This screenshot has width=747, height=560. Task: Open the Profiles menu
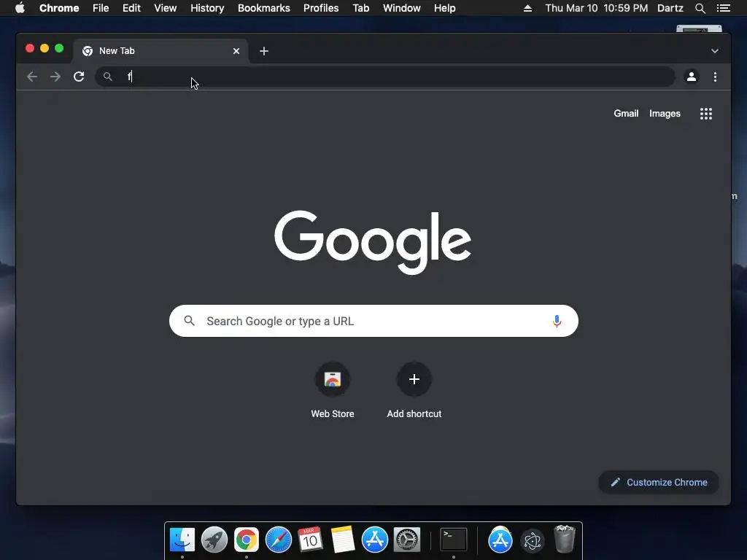click(321, 8)
